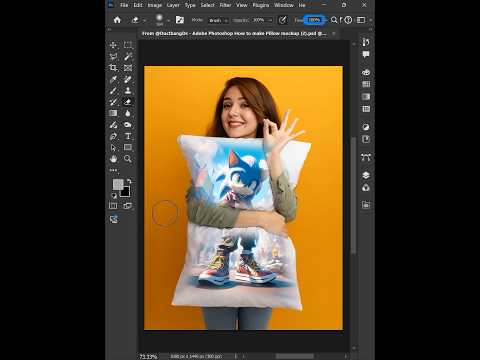Select the History Brush tool

(113, 102)
